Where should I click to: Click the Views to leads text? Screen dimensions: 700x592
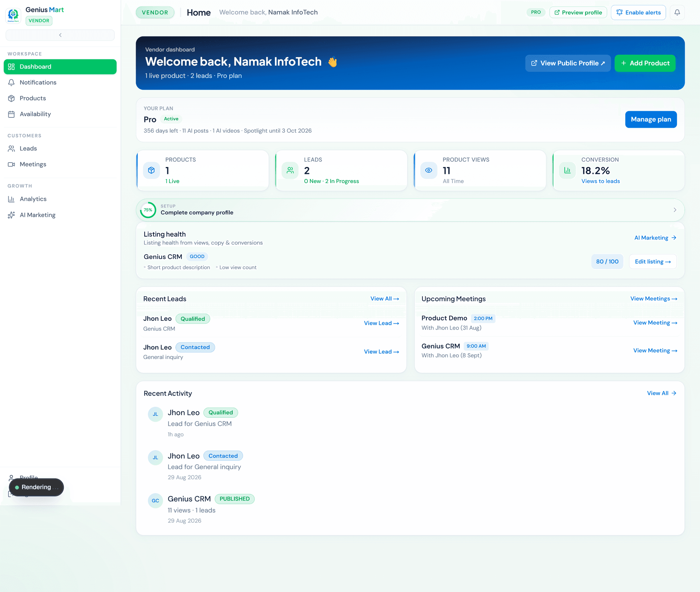600,181
